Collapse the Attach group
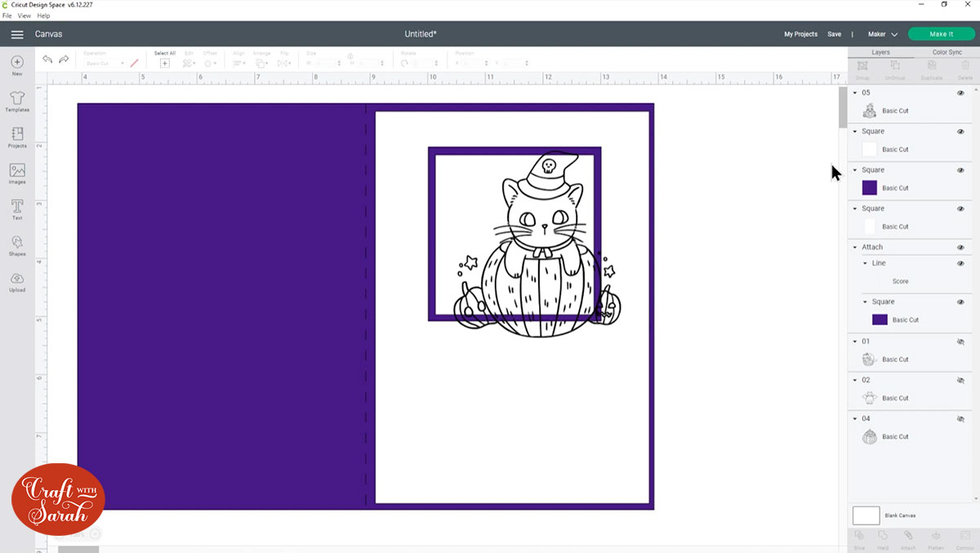This screenshot has width=980, height=553. tap(855, 248)
